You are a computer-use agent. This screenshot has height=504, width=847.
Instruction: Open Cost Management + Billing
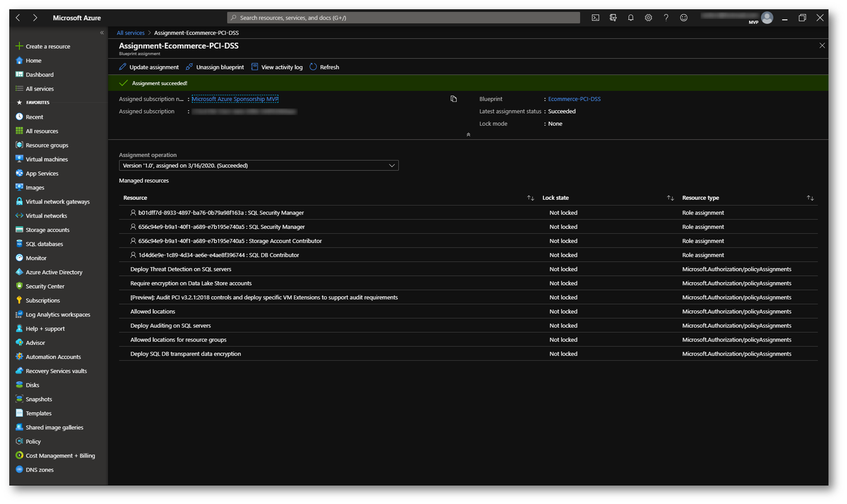coord(56,456)
